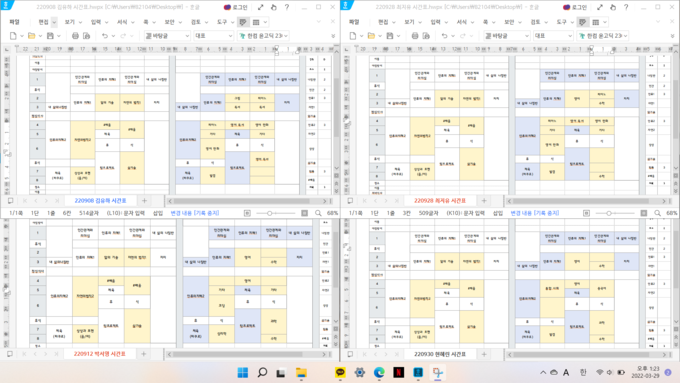The width and height of the screenshot is (680, 383).
Task: Add a new tab next to the 220912 document
Action: (144, 354)
